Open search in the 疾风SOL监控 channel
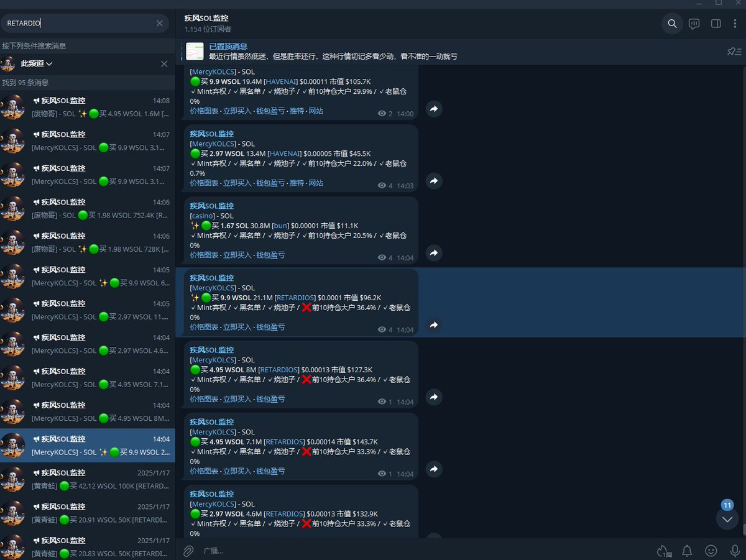This screenshot has height=560, width=746. tap(672, 23)
